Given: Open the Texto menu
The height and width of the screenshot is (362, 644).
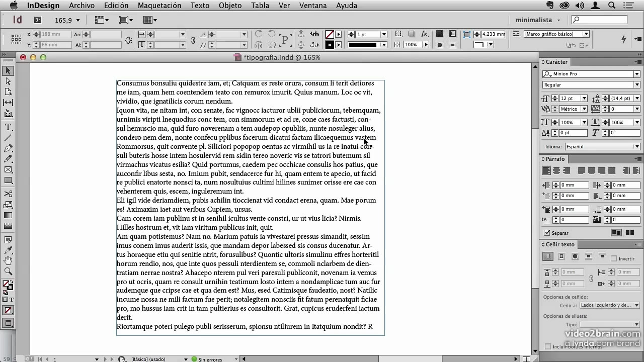Looking at the screenshot, I should coord(200,6).
